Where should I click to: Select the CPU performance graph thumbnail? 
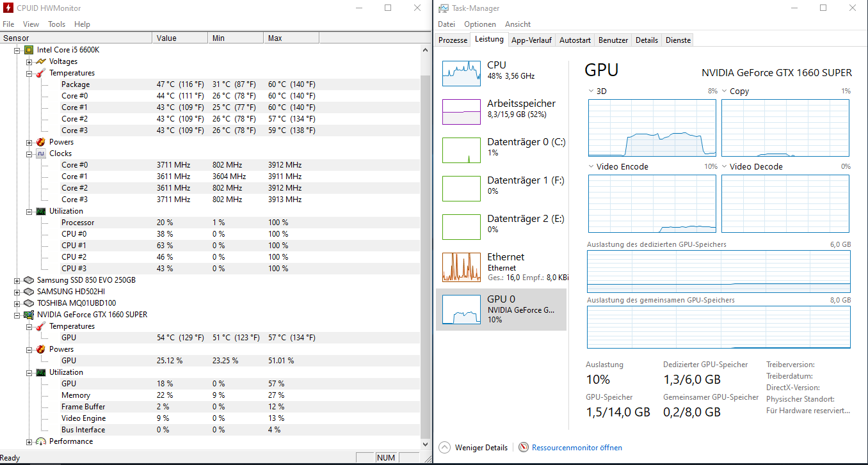tap(462, 74)
